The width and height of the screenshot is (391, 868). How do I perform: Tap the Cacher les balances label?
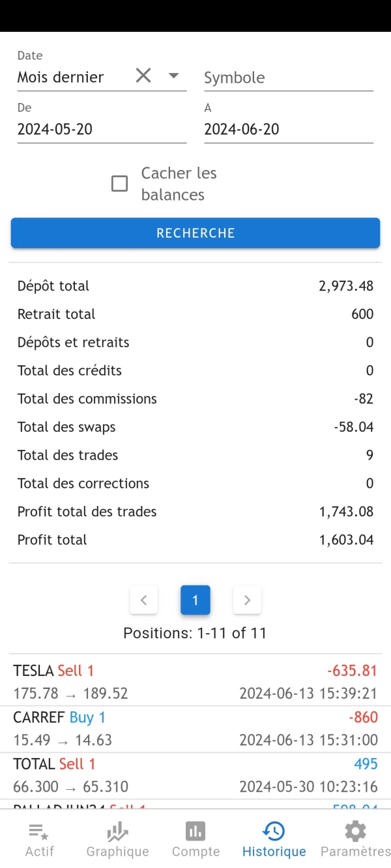[x=179, y=184]
